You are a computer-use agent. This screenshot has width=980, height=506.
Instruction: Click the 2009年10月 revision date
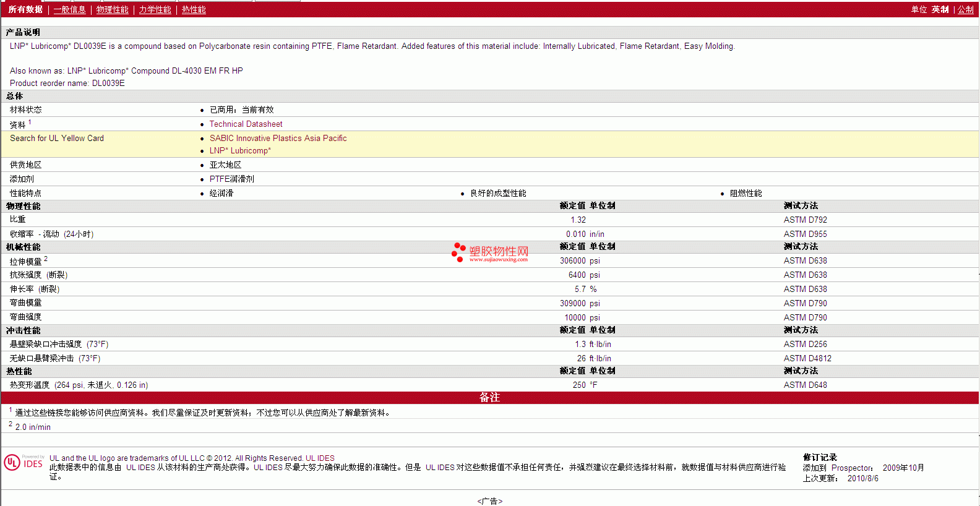point(903,468)
